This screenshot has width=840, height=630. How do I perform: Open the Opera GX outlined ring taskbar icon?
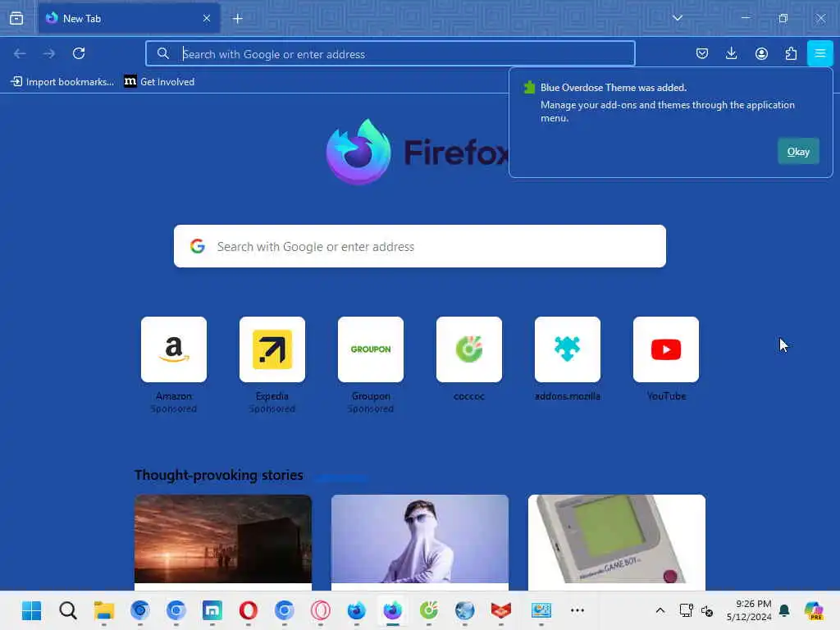[x=321, y=610]
